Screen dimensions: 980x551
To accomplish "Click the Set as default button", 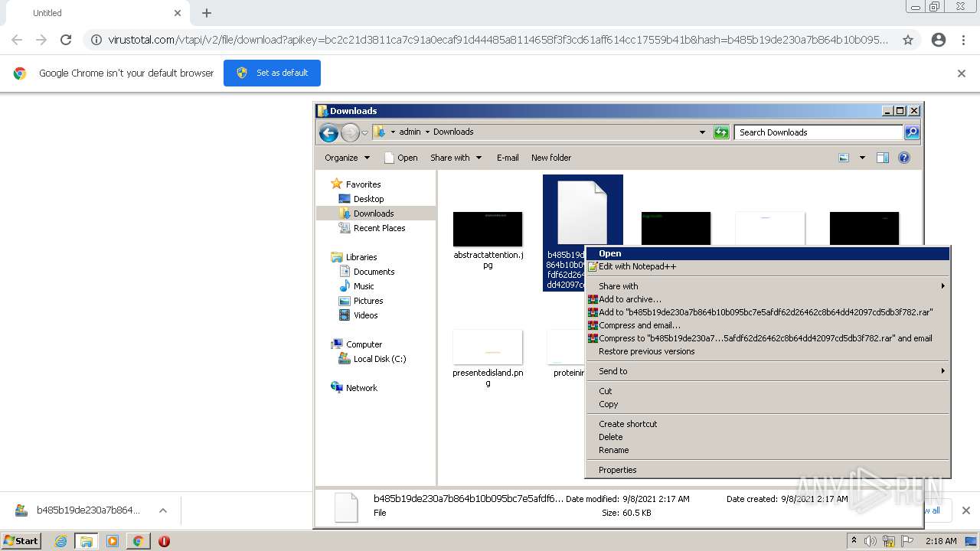I will pos(272,73).
